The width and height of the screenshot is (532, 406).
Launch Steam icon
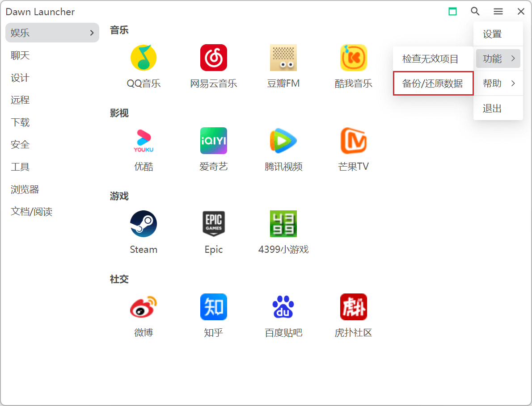144,224
